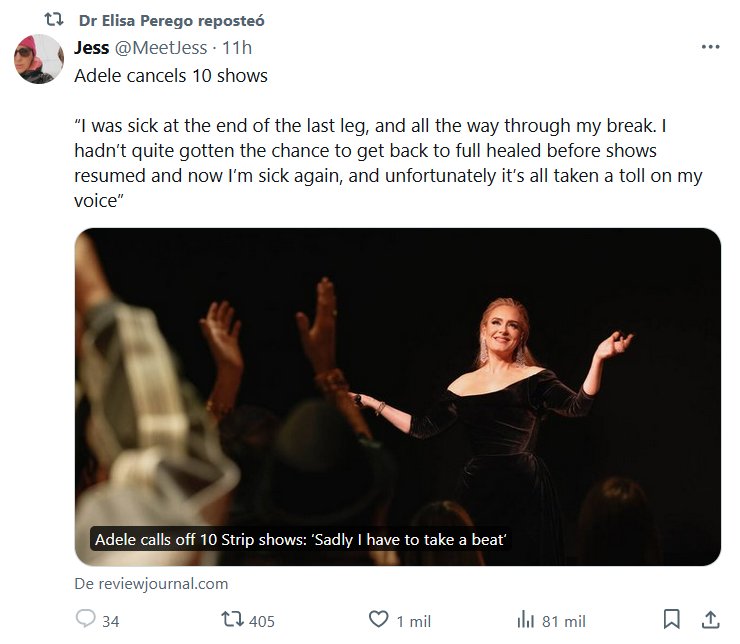Open the Jess display name link
Screen dimensions: 740x644
pos(92,47)
